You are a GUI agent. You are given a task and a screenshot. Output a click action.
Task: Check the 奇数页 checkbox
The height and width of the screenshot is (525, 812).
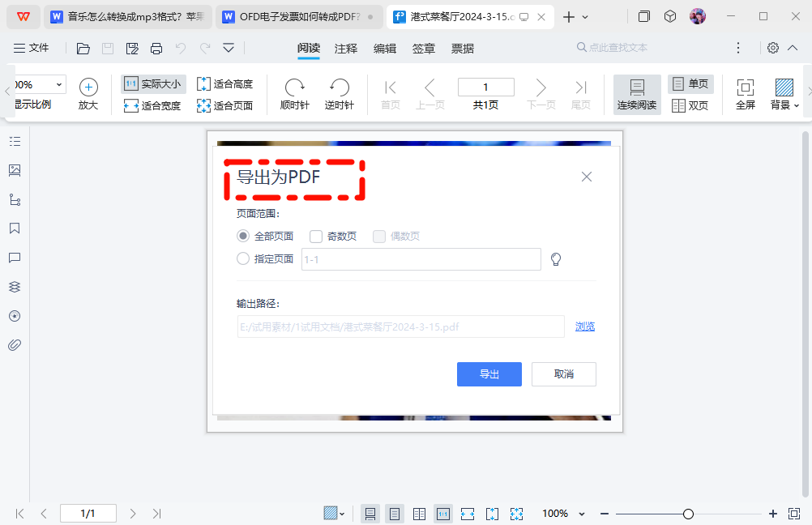316,237
